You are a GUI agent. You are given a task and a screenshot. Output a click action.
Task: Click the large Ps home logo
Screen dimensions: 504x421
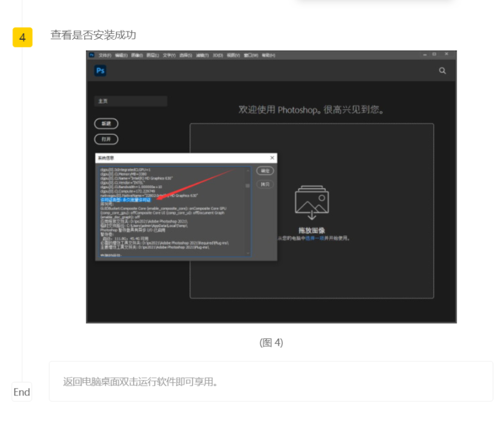tap(100, 70)
